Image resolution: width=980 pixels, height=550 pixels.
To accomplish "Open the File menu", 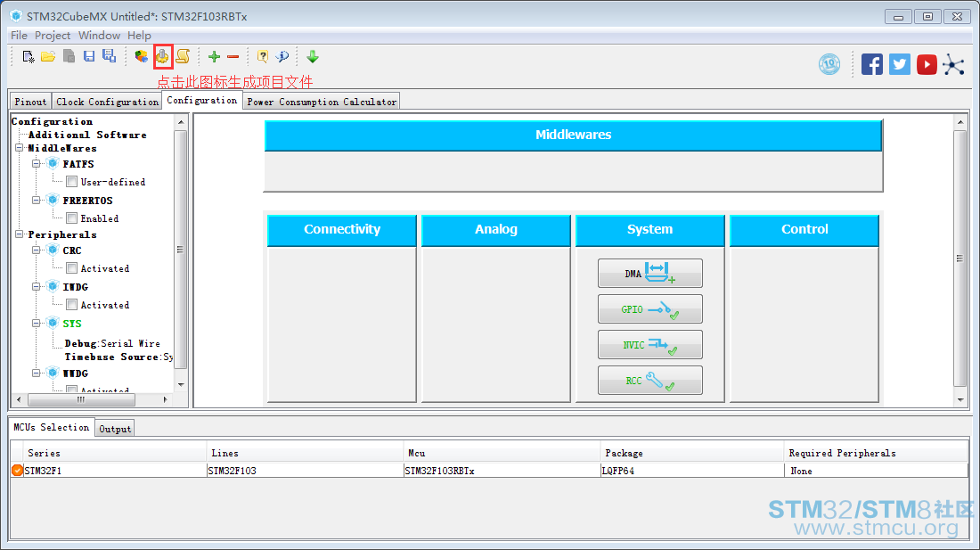I will [19, 36].
